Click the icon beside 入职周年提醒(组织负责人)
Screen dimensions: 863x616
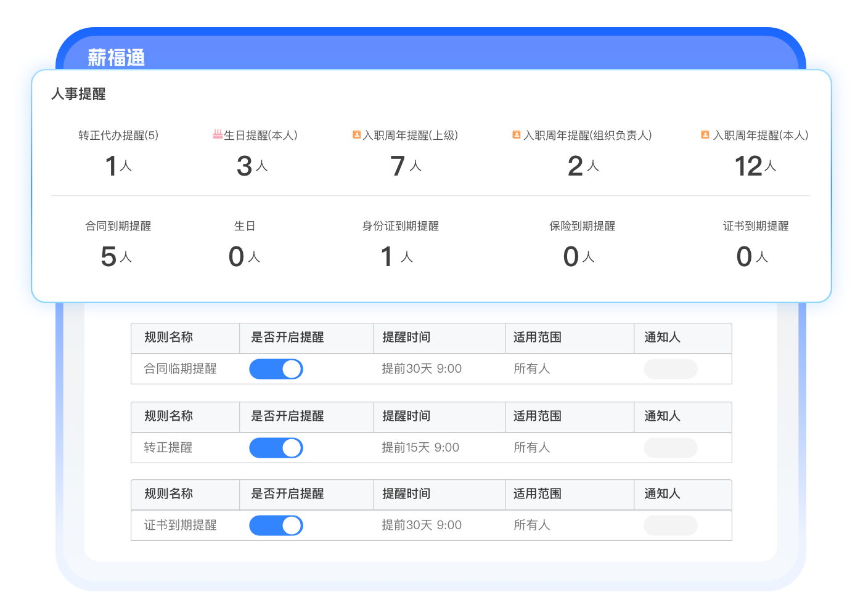(517, 134)
